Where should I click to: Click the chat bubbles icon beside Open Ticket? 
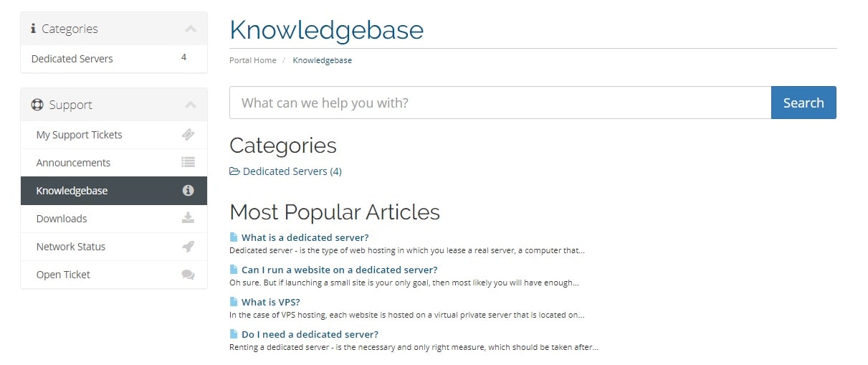[x=188, y=275]
